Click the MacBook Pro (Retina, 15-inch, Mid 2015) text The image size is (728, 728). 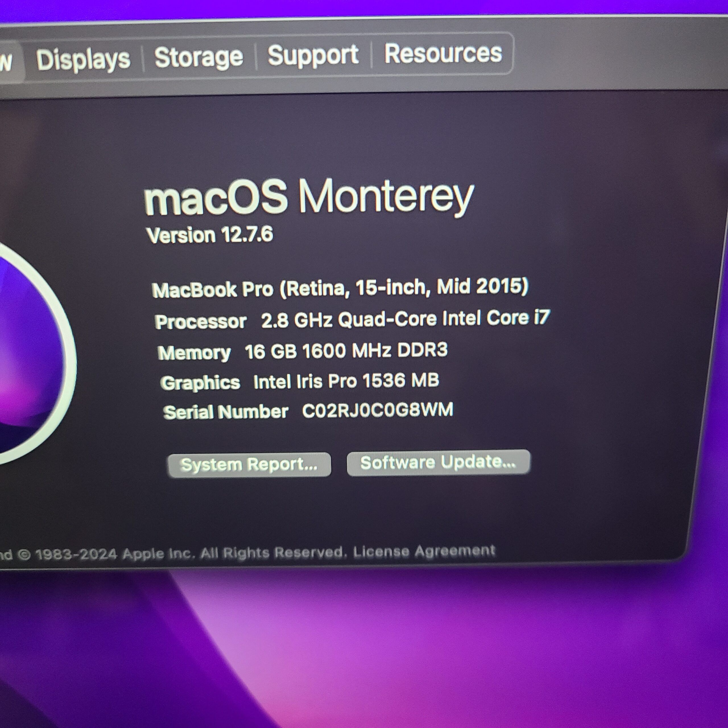(x=340, y=288)
